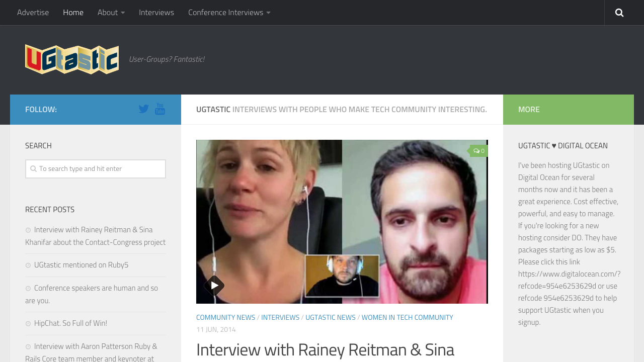Open the Twitter follow icon

(144, 109)
